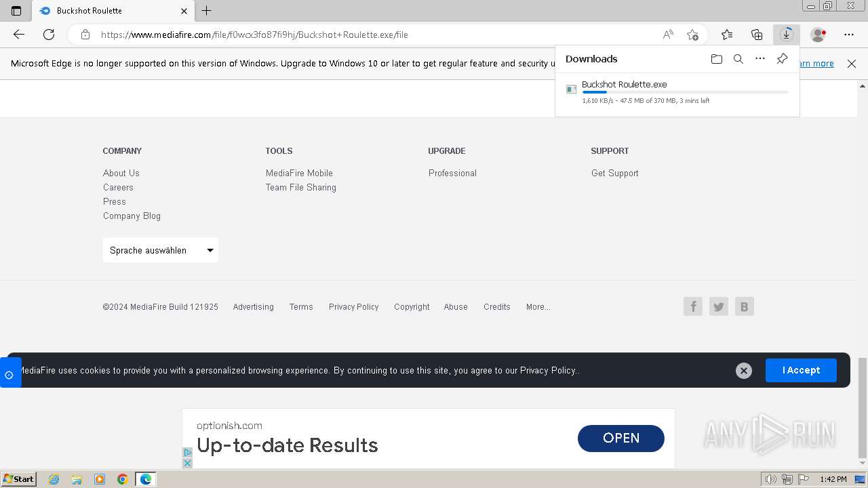Click the About Us link
Viewport: 868px width, 488px height.
click(121, 173)
